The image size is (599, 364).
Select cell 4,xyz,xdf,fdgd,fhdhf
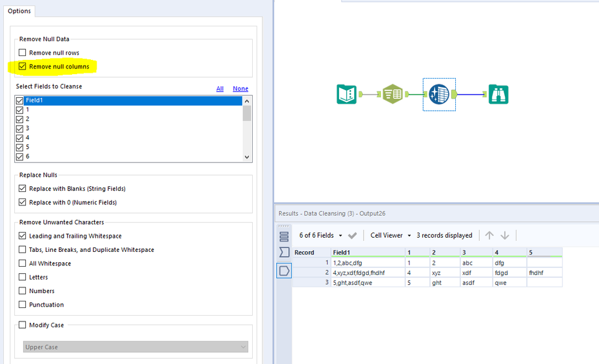(x=368, y=273)
